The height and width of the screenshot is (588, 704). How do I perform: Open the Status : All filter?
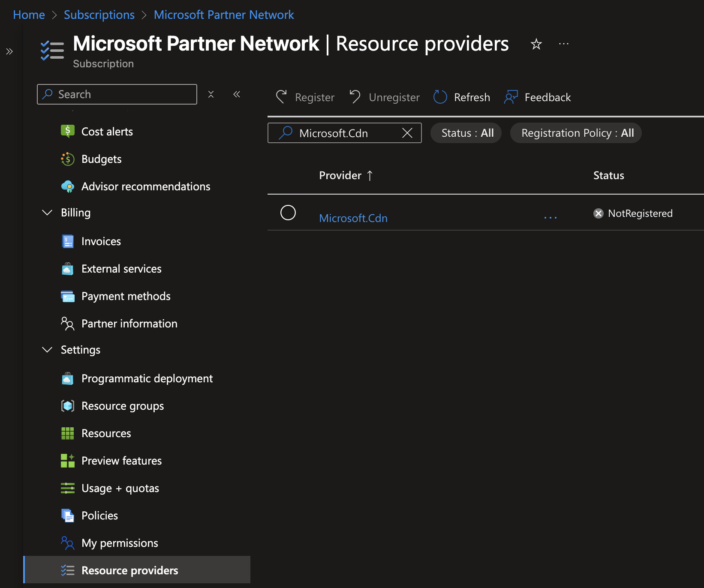tap(466, 133)
